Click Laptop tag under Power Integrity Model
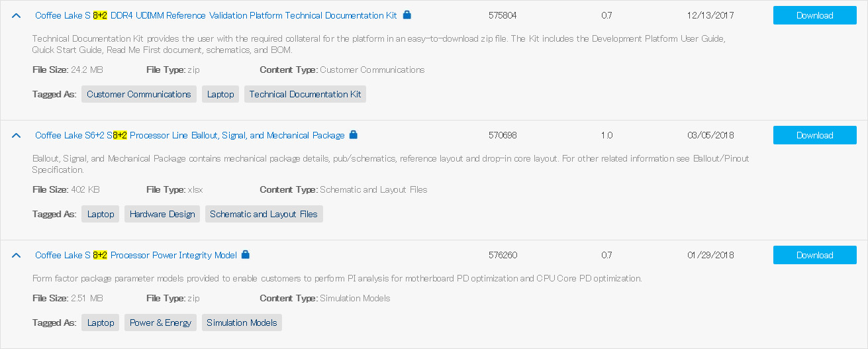Image resolution: width=868 pixels, height=349 pixels. point(101,323)
